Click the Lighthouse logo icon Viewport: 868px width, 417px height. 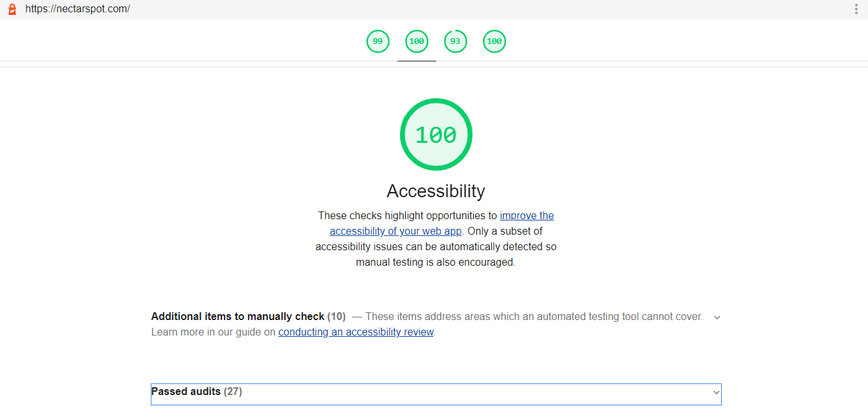click(12, 9)
